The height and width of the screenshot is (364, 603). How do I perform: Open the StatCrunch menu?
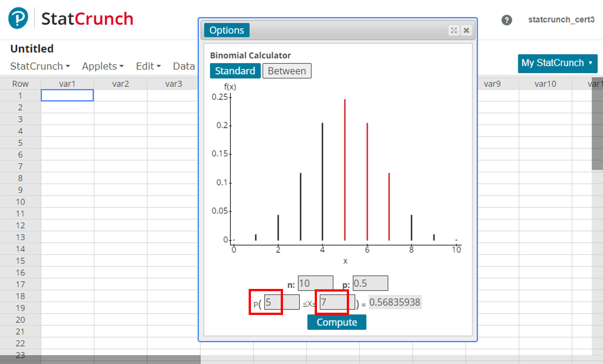pos(40,66)
